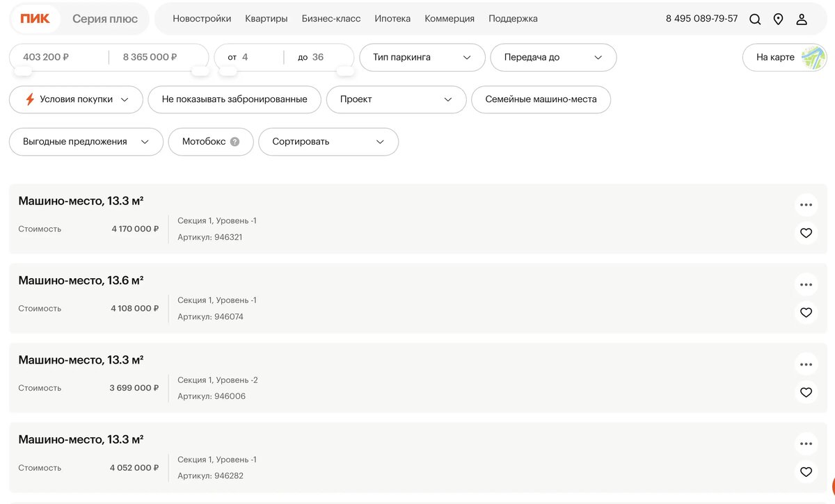Open the user profile icon

coord(802,19)
